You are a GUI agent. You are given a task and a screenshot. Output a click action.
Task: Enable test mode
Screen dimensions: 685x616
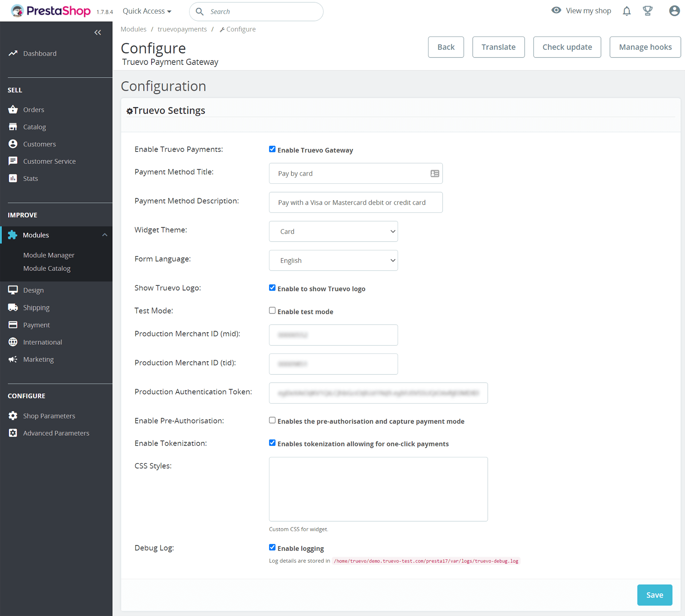coord(272,310)
